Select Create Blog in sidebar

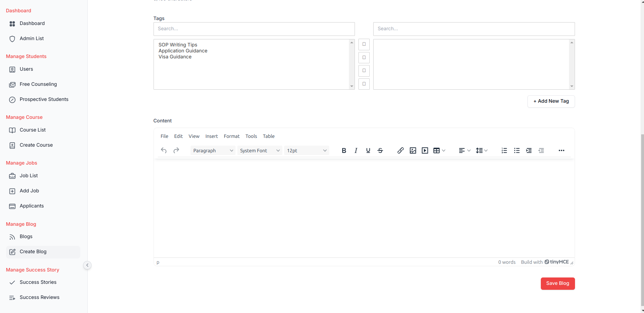[43, 252]
